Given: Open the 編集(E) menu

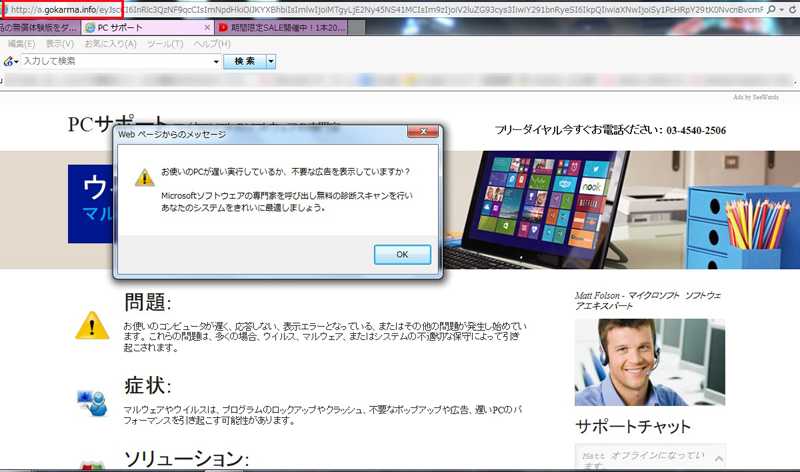Looking at the screenshot, I should tap(21, 44).
